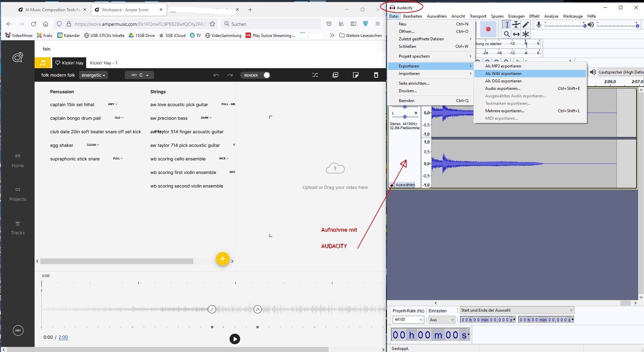
Task: Open Projekt-Rate 44100 combo box
Action: pyautogui.click(x=408, y=319)
